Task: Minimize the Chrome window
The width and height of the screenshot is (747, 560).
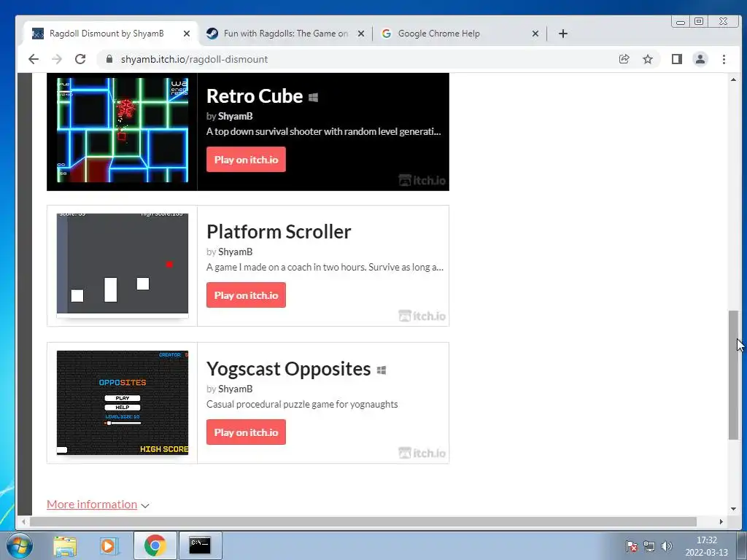Action: click(x=681, y=21)
